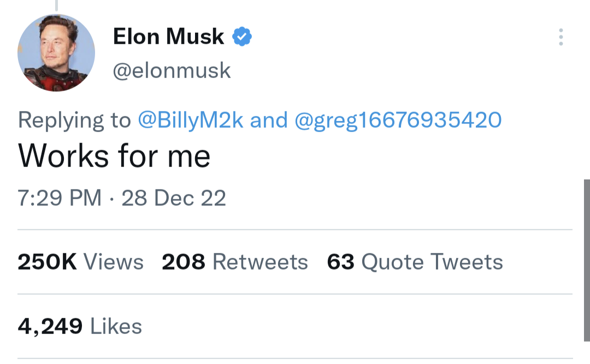590x364 pixels.
Task: Show the 4,249 Likes list
Action: tap(80, 326)
